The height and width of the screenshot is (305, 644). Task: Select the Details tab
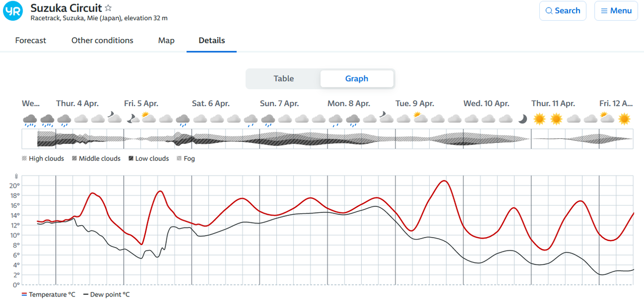212,40
